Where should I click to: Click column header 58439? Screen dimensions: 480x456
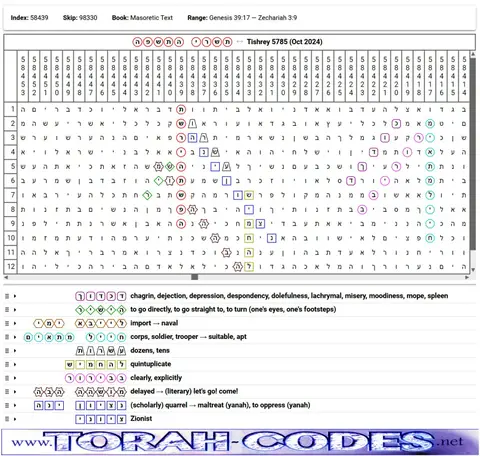coord(181,76)
